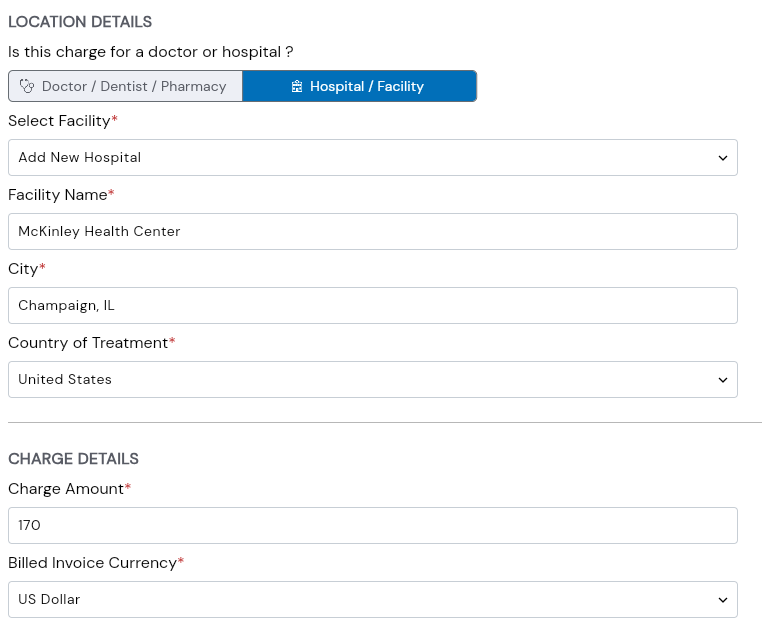
Task: Click the Country of Treatment label
Action: (88, 343)
